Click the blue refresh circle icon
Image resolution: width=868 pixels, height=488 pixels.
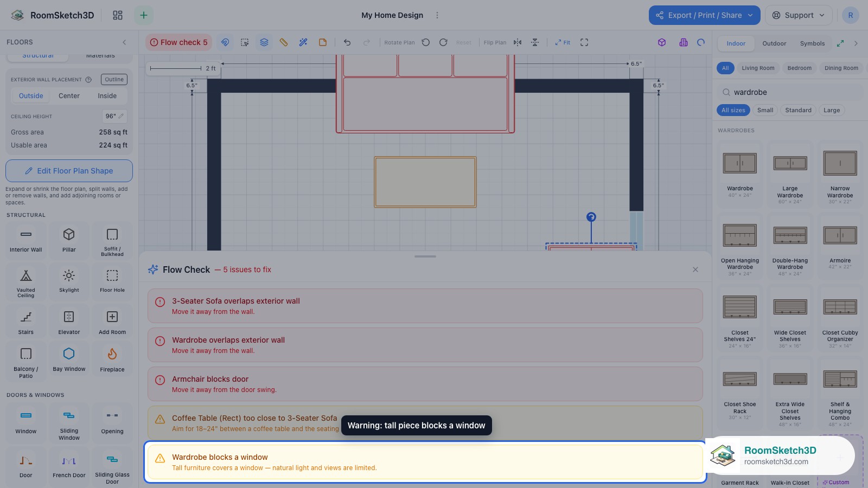click(701, 42)
